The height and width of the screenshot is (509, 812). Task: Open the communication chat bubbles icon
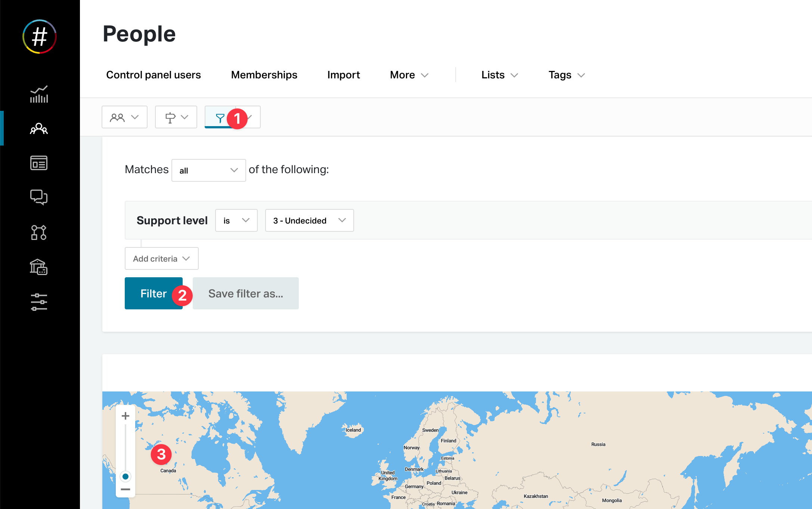pyautogui.click(x=39, y=197)
